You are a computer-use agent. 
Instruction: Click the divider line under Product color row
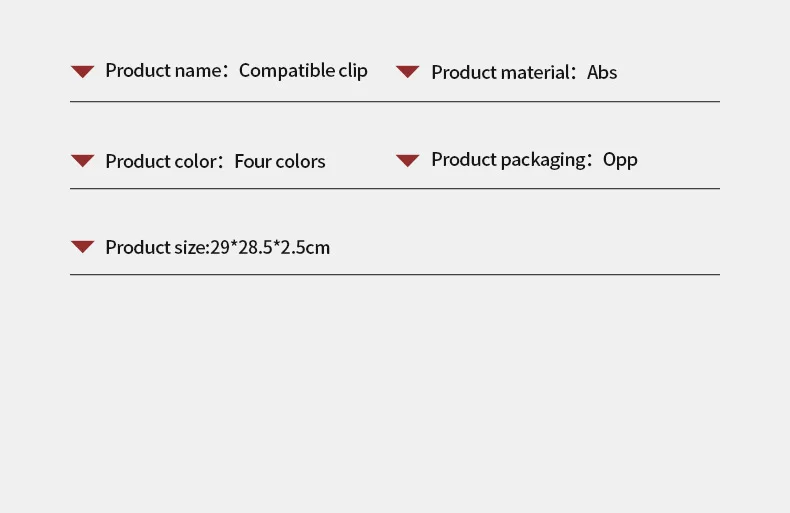(x=395, y=188)
